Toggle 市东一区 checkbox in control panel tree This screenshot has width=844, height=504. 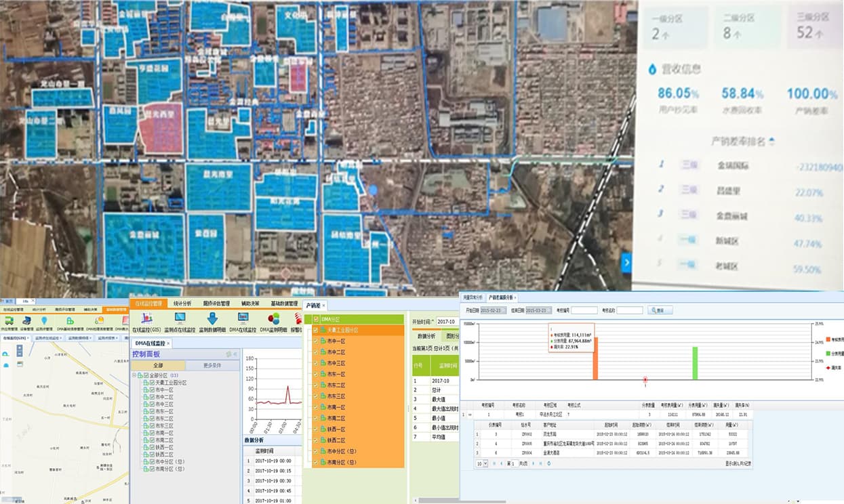coord(152,412)
